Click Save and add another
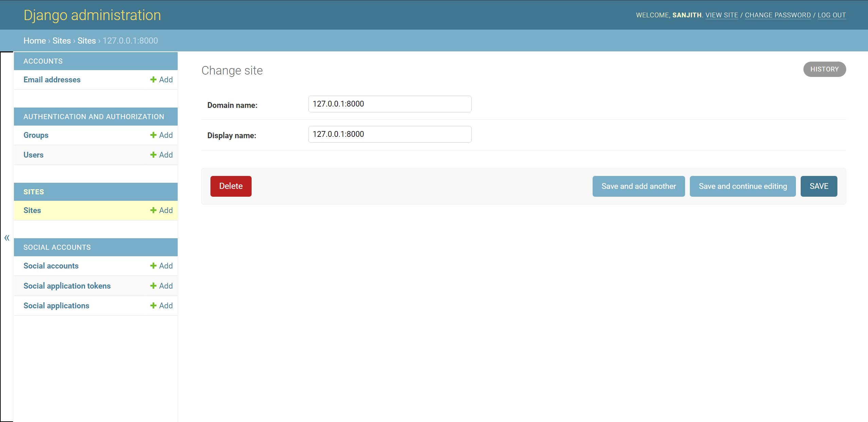The image size is (868, 422). point(638,186)
